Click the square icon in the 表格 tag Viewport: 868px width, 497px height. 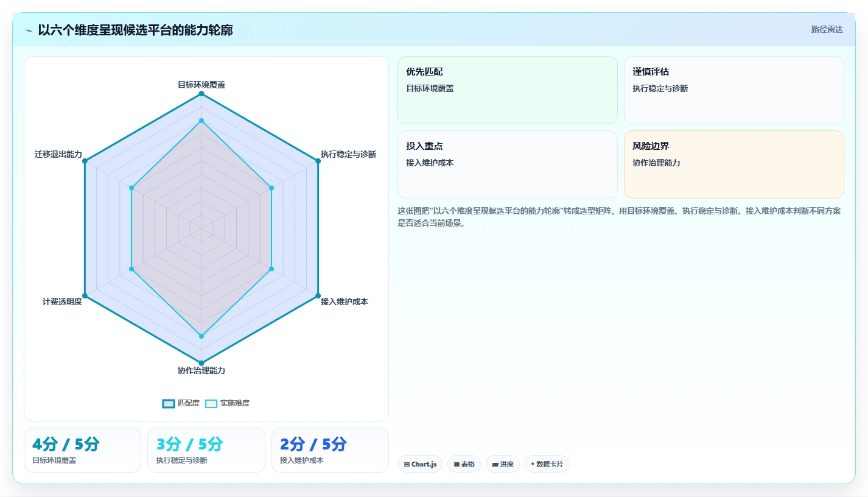click(457, 464)
